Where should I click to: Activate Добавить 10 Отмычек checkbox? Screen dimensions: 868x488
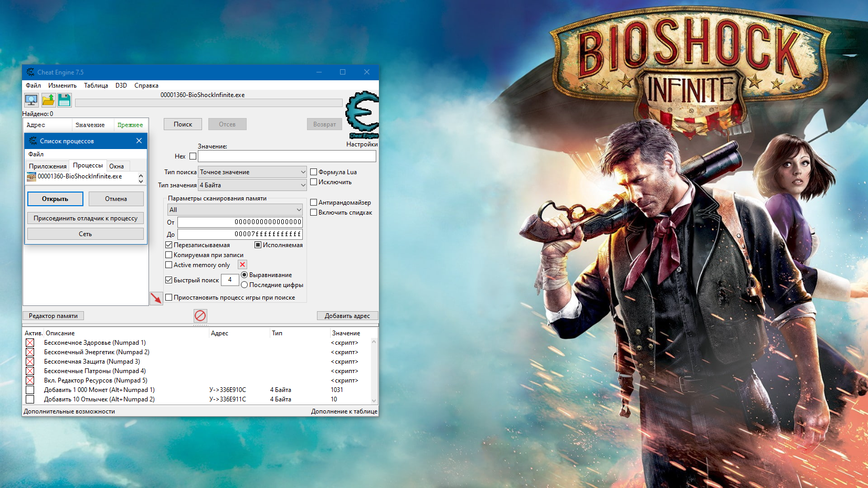[x=30, y=399]
